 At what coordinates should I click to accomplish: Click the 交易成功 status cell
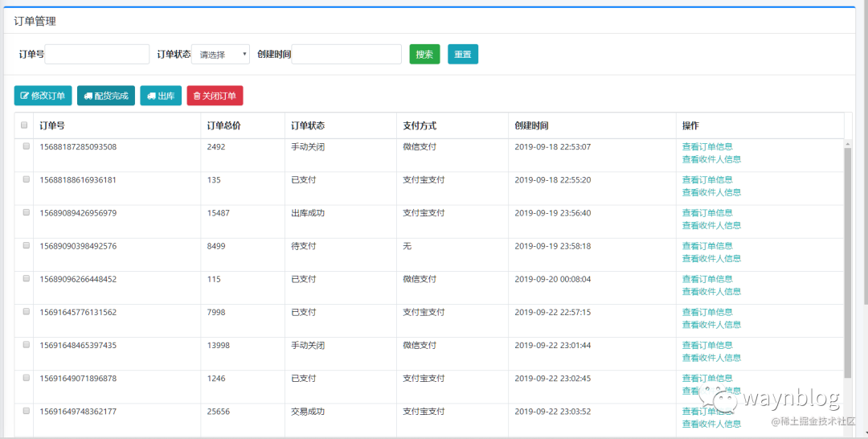pos(308,412)
